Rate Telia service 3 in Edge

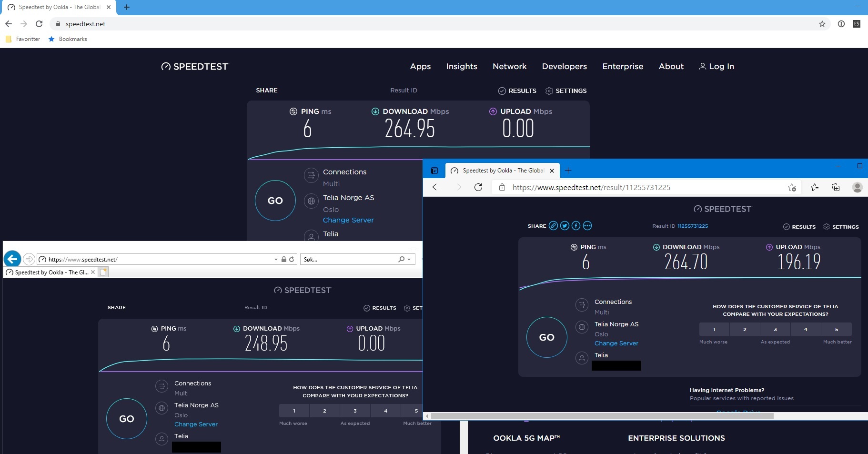[775, 329]
